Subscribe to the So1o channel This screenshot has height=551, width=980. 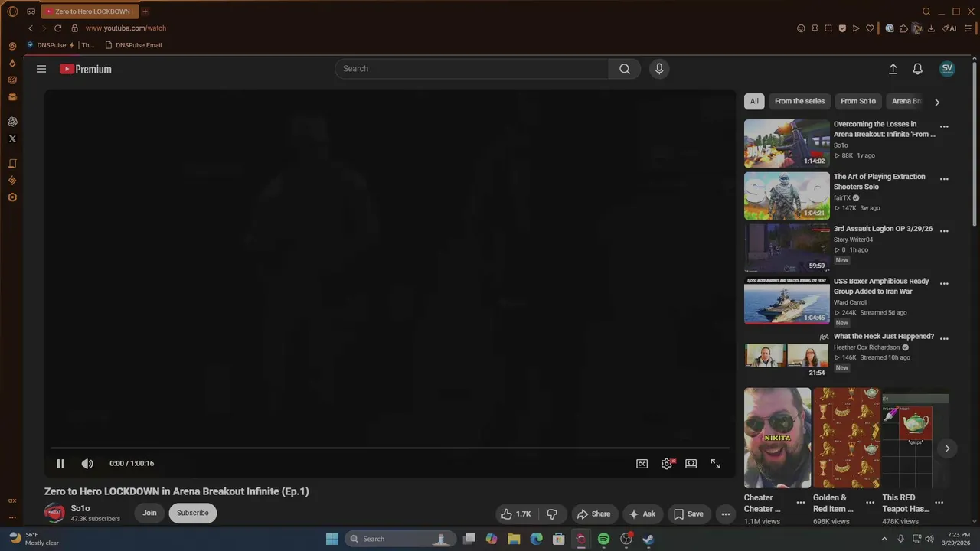pos(192,513)
